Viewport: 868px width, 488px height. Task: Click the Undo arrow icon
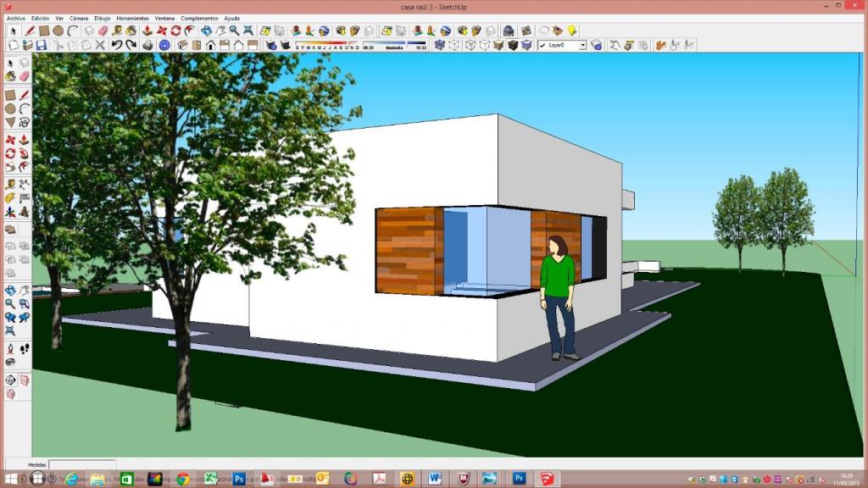point(117,45)
